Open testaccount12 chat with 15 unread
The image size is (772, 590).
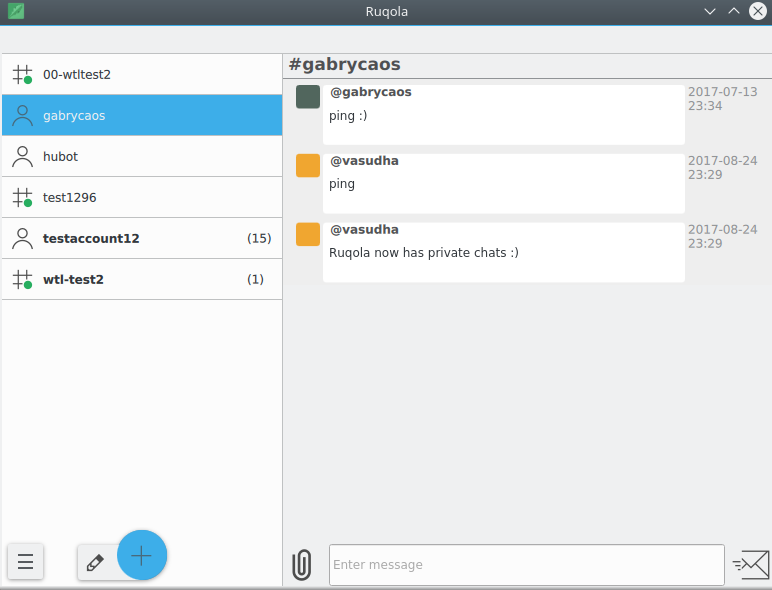click(x=142, y=238)
